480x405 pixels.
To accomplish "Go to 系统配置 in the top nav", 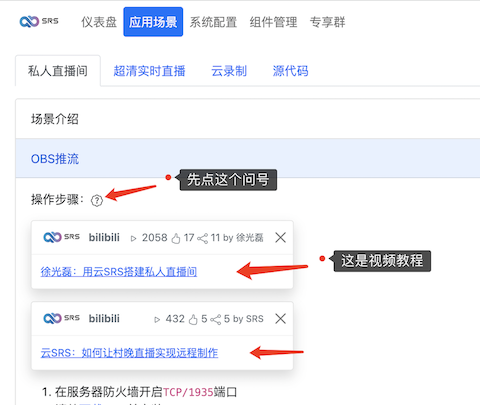I will tap(213, 22).
